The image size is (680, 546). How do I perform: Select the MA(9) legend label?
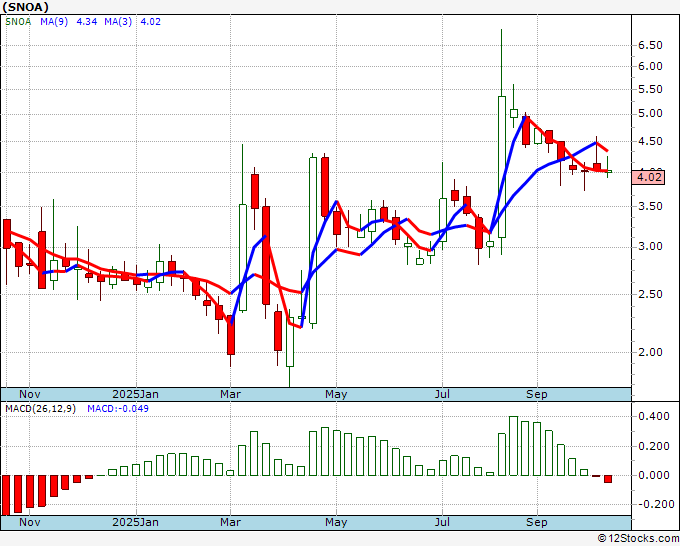tap(54, 22)
